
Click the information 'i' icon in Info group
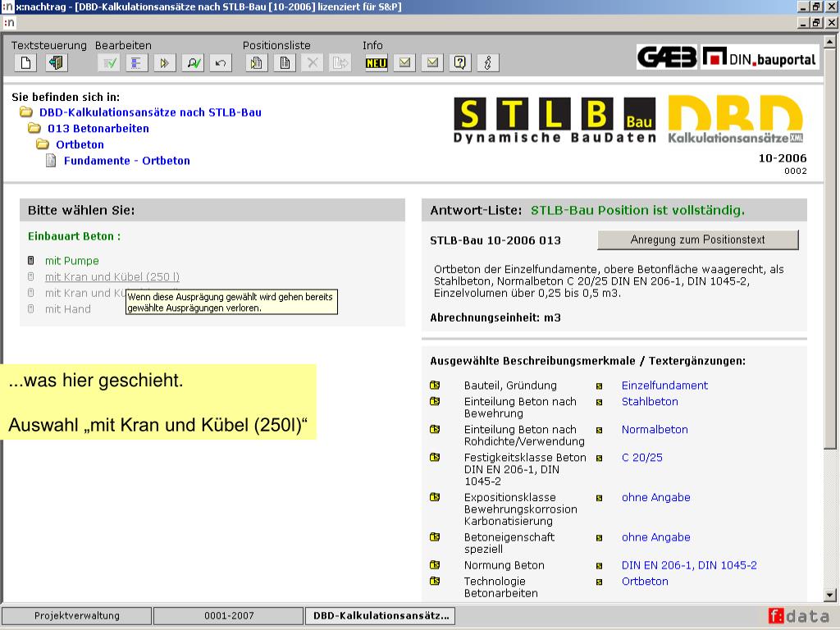pyautogui.click(x=487, y=63)
